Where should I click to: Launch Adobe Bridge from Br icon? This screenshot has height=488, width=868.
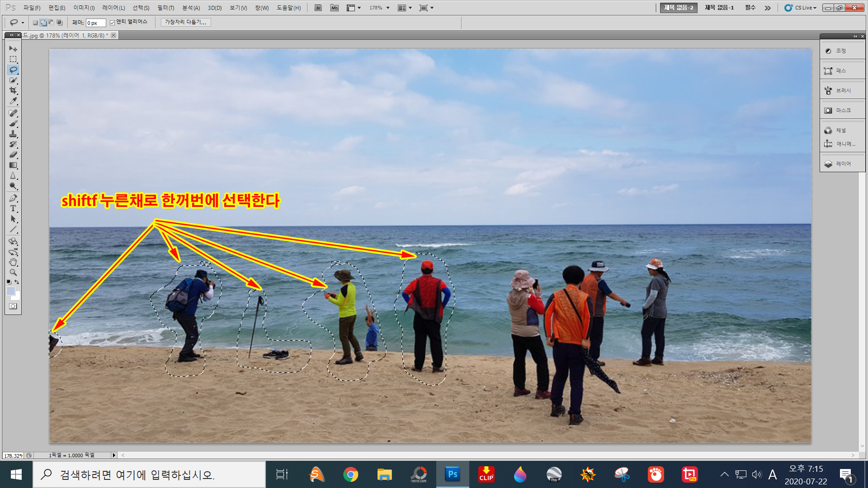(318, 8)
